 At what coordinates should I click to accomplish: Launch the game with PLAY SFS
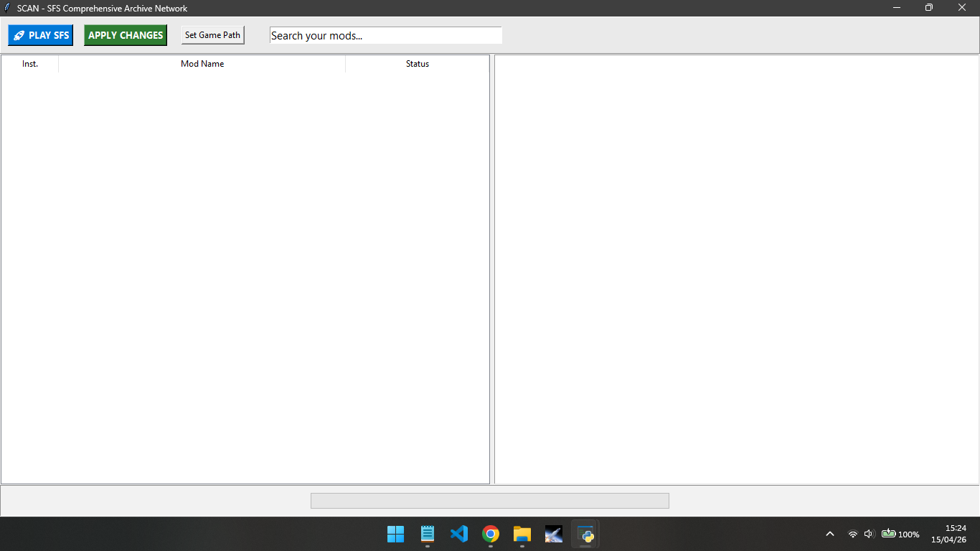click(40, 35)
